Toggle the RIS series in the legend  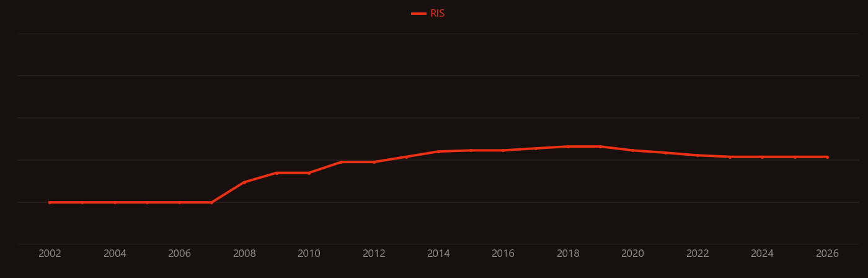(x=428, y=14)
